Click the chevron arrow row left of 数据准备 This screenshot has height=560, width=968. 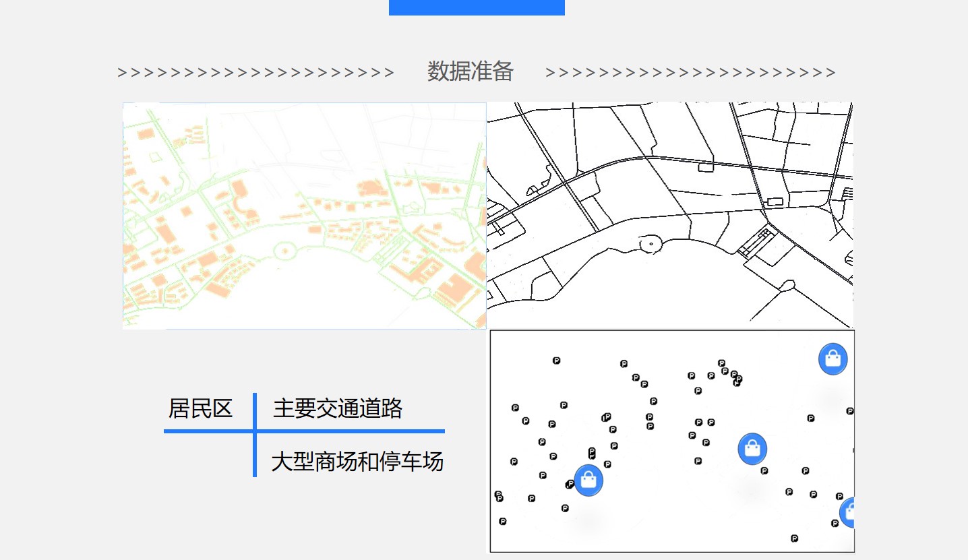click(255, 73)
